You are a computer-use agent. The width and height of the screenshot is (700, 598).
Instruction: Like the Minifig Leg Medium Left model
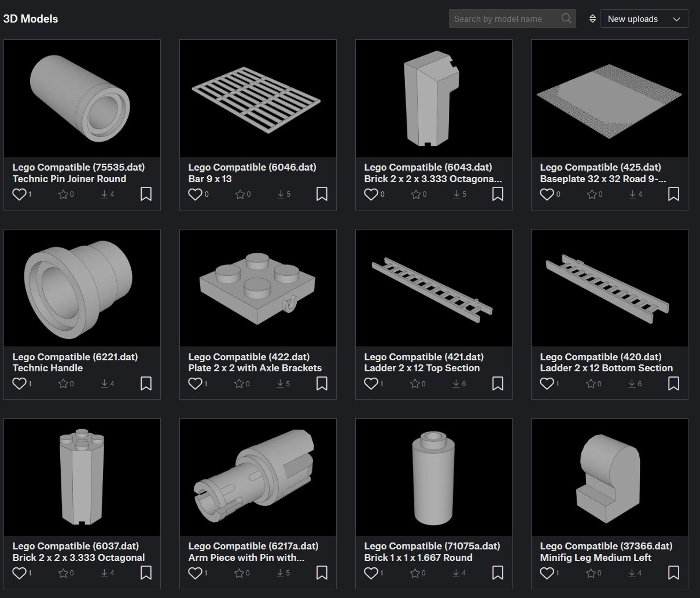(547, 573)
